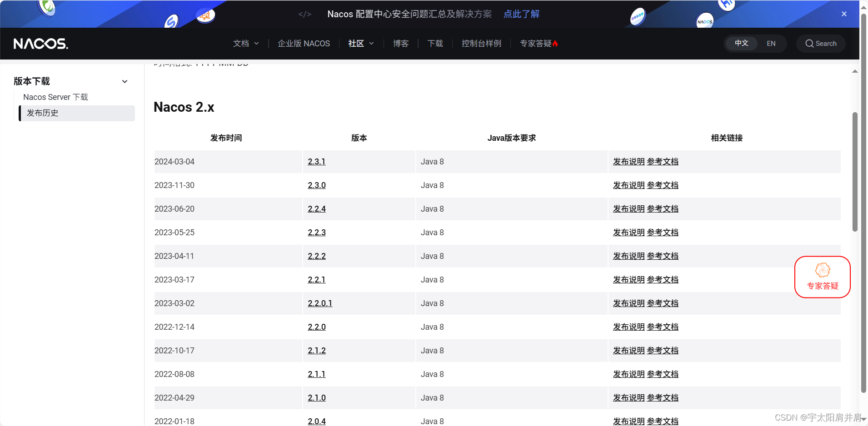Open the 控制台样例 menu item
Viewport: 868px width, 426px height.
481,44
